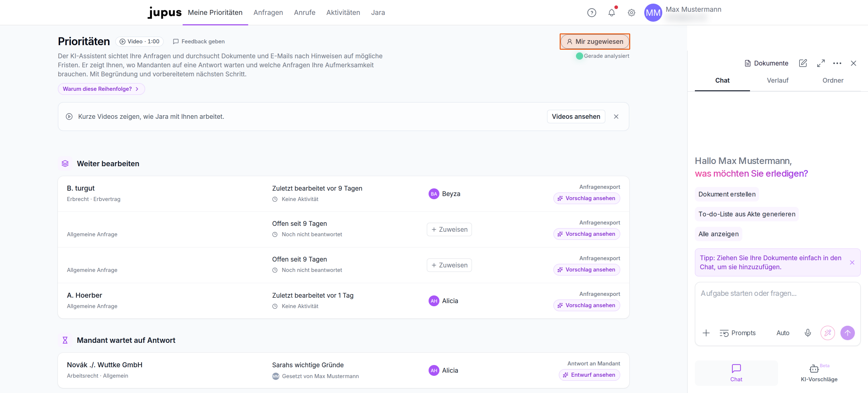
Task: Click Alle anzeigen in chat suggestions
Action: click(x=718, y=234)
